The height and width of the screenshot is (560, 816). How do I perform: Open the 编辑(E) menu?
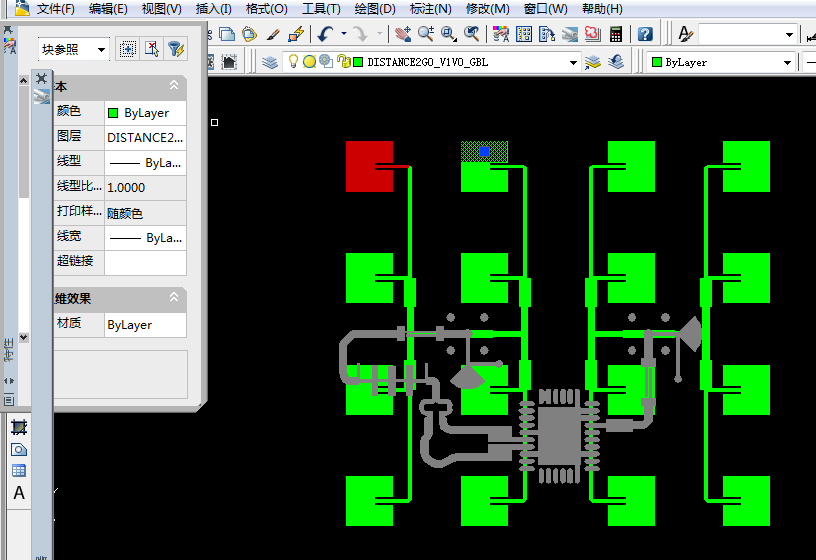108,9
